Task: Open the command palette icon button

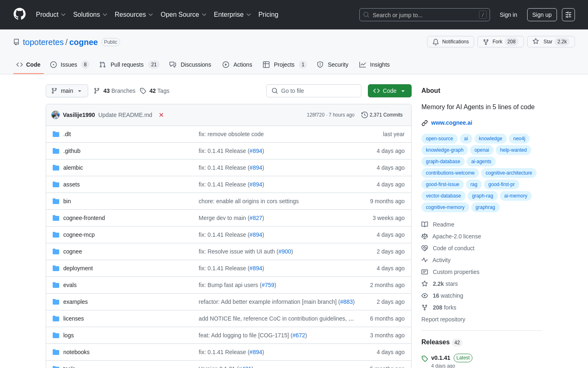Action: [568, 15]
